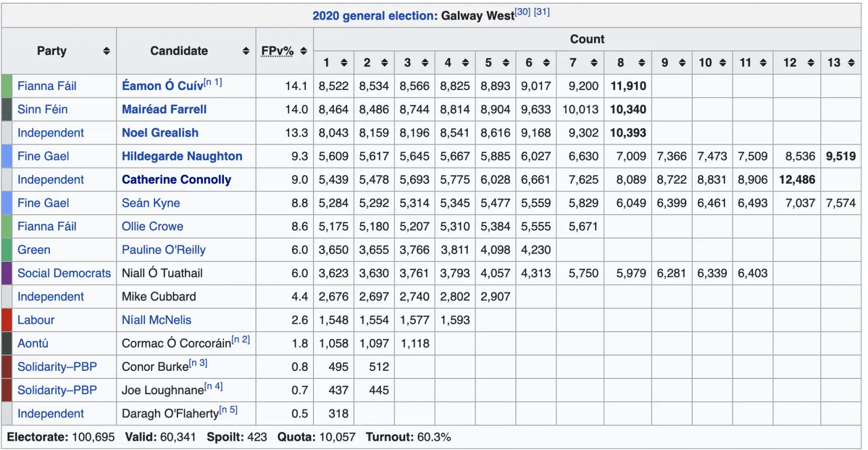The image size is (868, 450).
Task: Click Hildegarde Naughton's count 13 value 9,519
Action: coord(841,156)
